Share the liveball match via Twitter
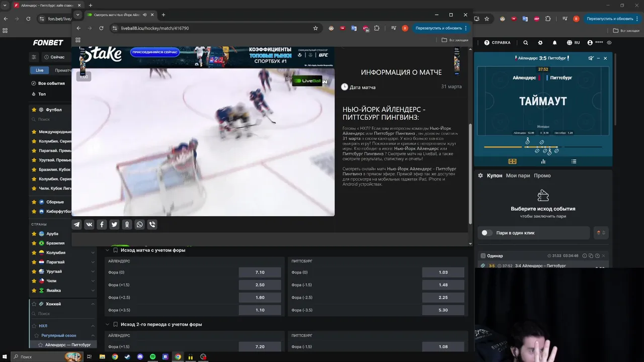 [114, 225]
